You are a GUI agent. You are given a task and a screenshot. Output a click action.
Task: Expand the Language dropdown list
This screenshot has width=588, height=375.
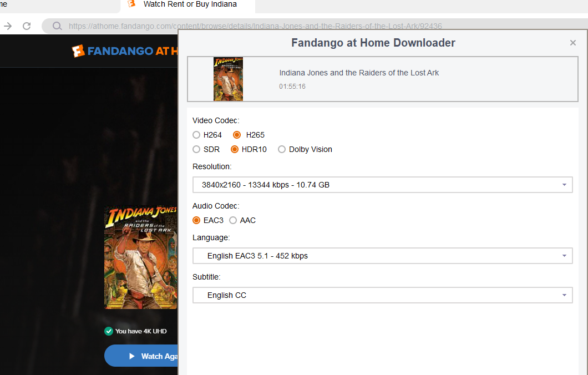[x=383, y=256]
